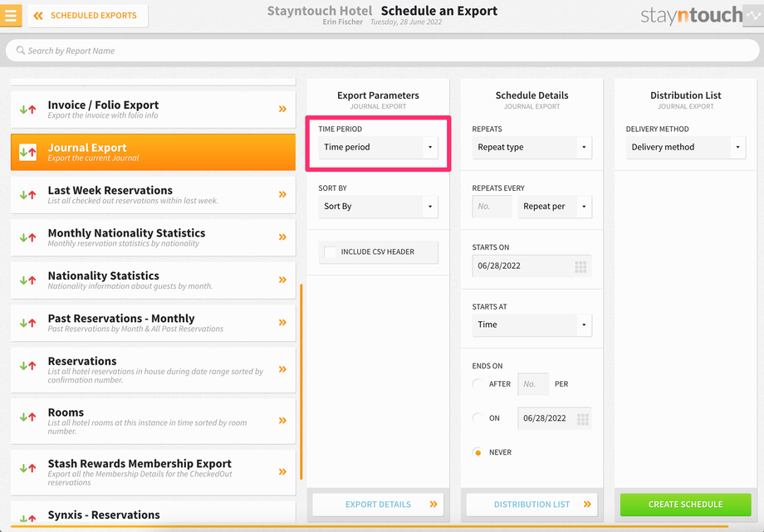Click the Ends On After number field
The width and height of the screenshot is (764, 532).
coord(533,384)
